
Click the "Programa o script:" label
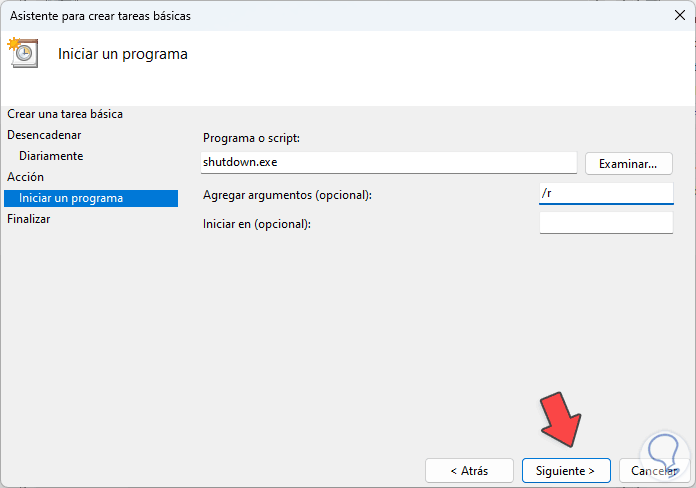251,138
